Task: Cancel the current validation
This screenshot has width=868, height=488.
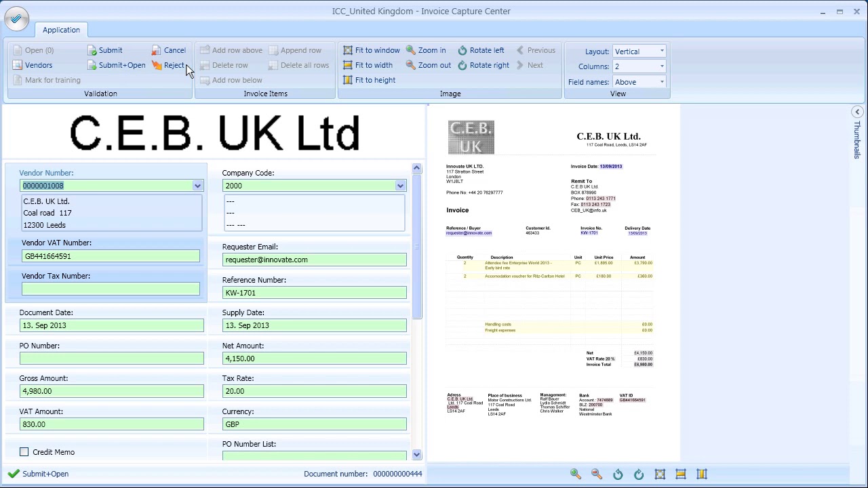Action: pyautogui.click(x=168, y=50)
